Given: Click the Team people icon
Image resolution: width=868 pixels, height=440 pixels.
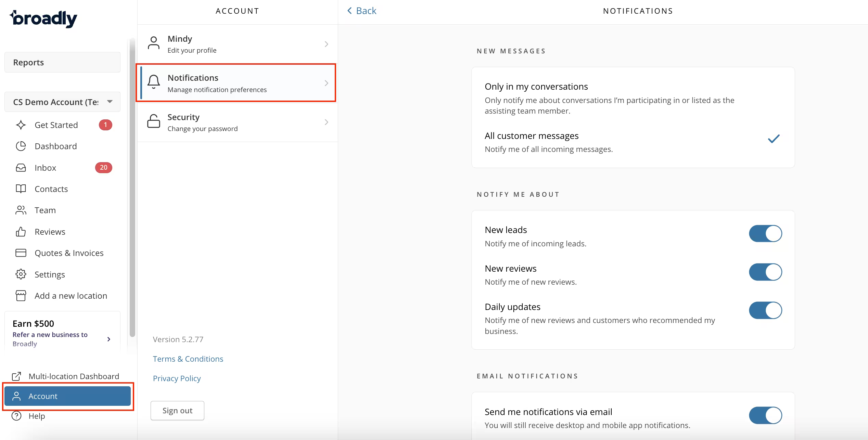Looking at the screenshot, I should coord(21,210).
